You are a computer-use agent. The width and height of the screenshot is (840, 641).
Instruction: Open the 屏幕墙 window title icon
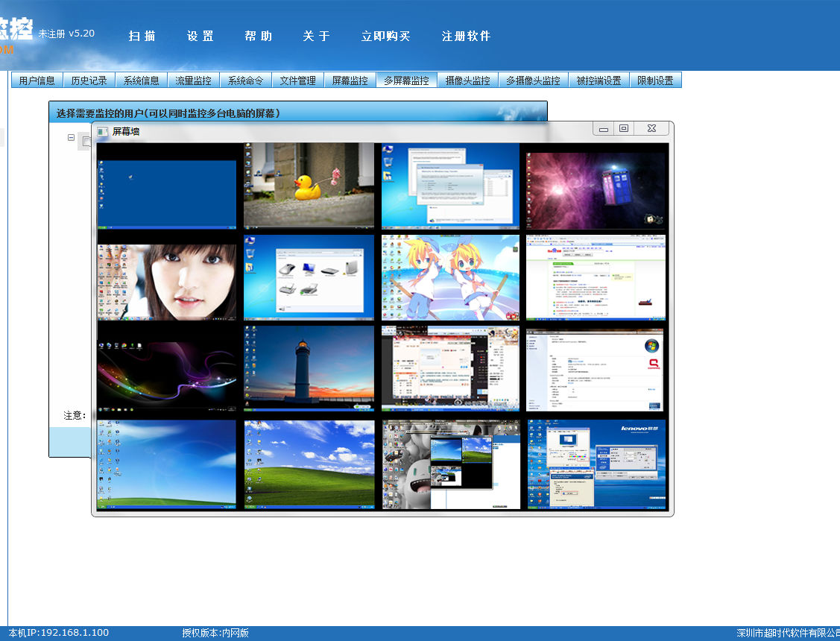click(x=103, y=132)
